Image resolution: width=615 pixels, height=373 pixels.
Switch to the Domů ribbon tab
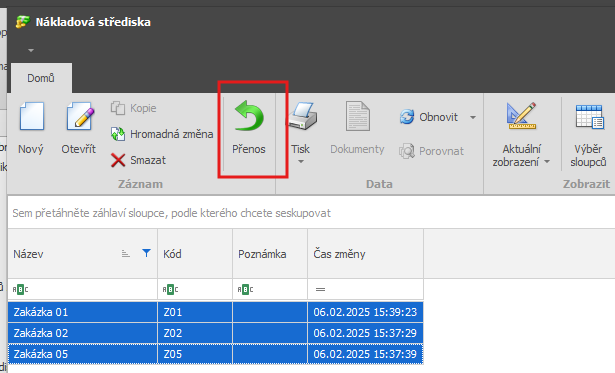[41, 78]
